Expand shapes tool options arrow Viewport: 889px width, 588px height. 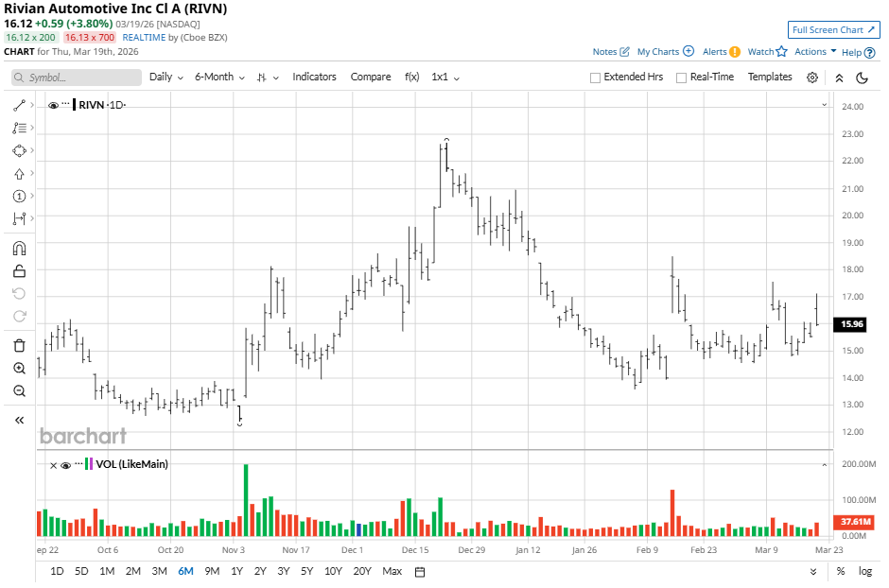(x=32, y=150)
